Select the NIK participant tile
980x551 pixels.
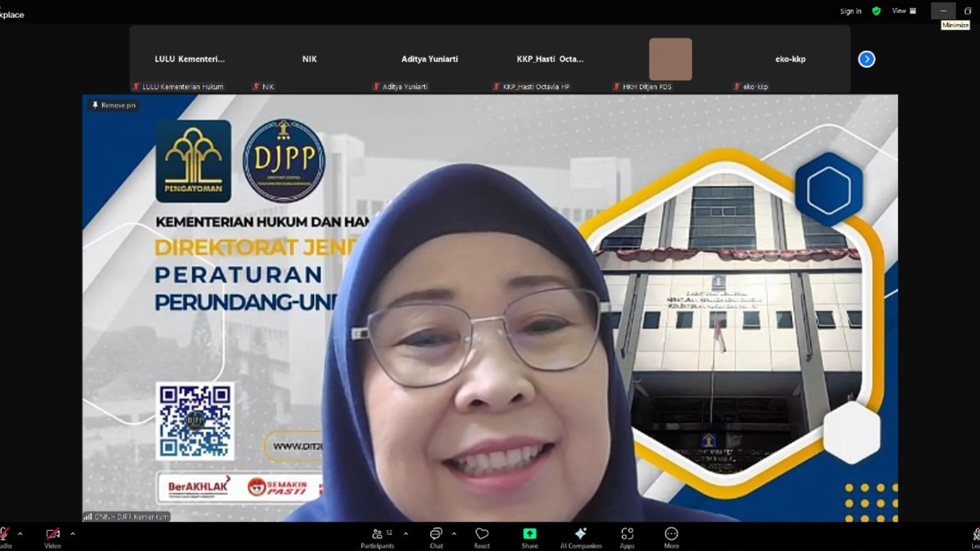pos(309,59)
